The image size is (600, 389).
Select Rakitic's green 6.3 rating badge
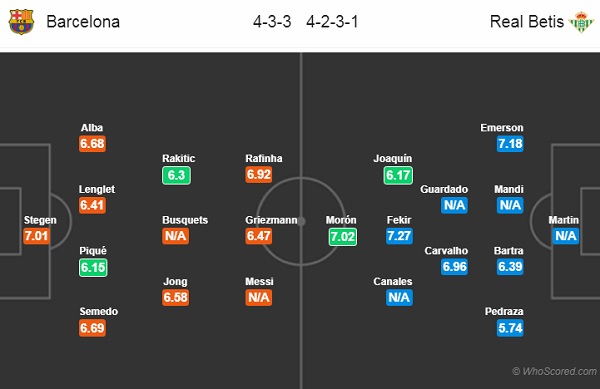pyautogui.click(x=176, y=175)
